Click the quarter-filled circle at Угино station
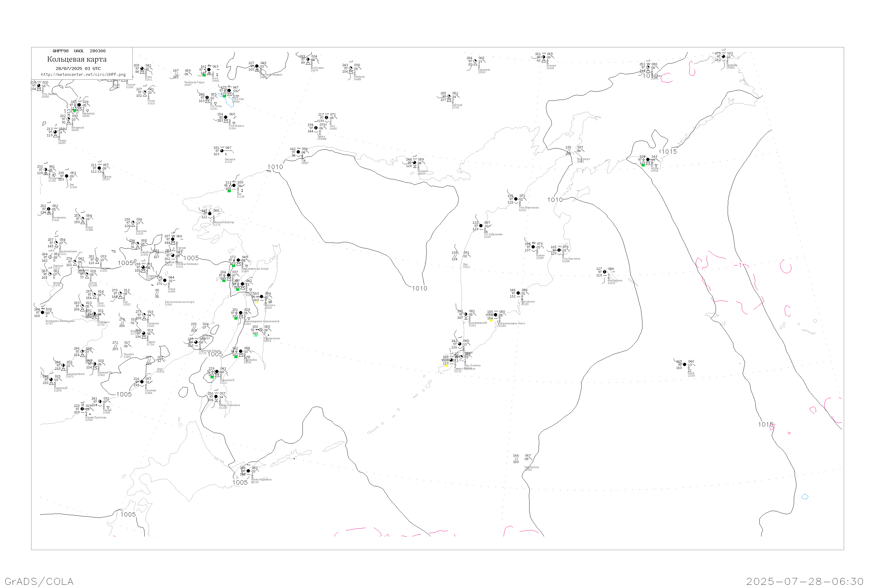The width and height of the screenshot is (882, 588). [144, 92]
